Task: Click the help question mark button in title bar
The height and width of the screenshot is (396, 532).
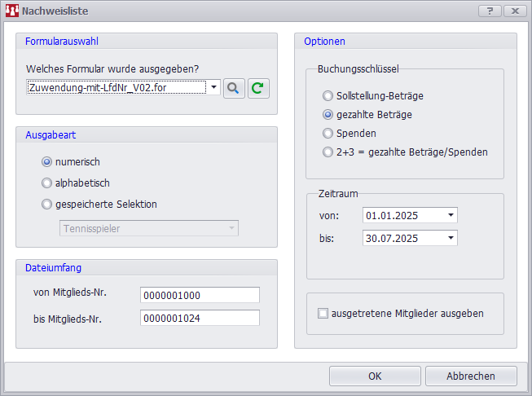Action: 490,11
